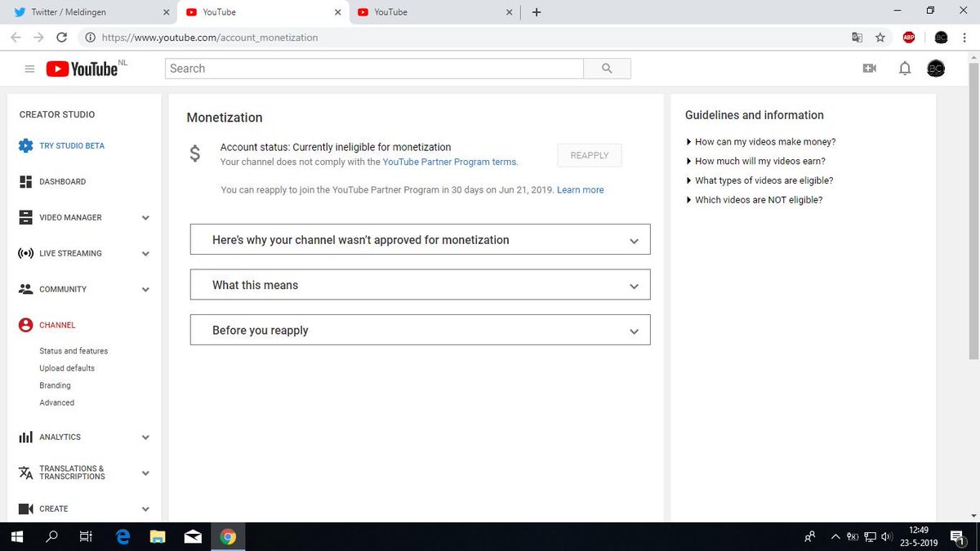The height and width of the screenshot is (551, 980).
Task: Open Windows taskbar search
Action: 52,537
